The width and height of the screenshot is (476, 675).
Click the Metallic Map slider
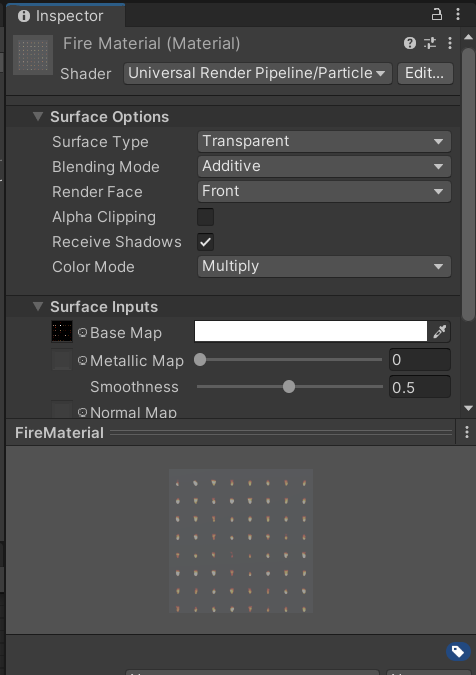click(x=289, y=359)
